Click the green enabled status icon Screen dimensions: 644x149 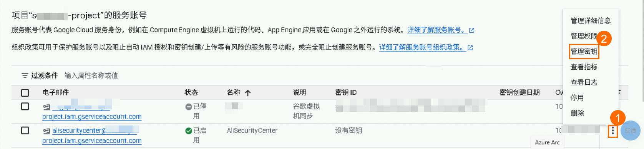click(x=189, y=131)
